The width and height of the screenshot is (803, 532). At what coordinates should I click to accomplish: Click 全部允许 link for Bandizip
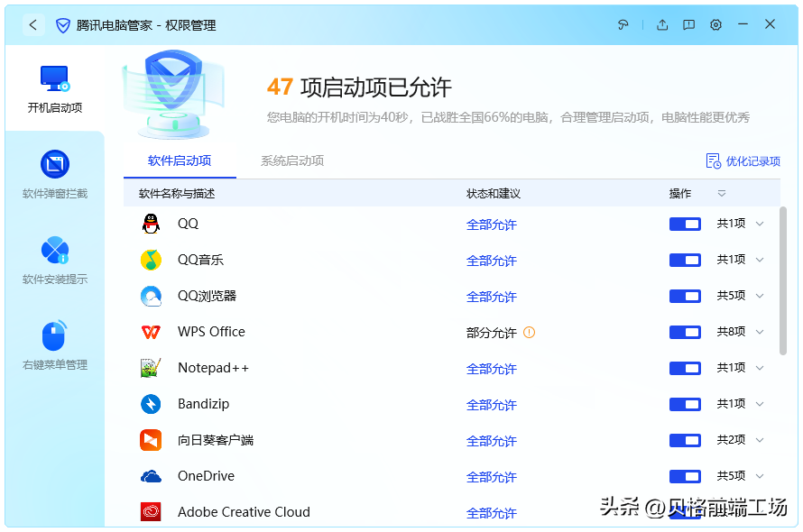(x=491, y=405)
